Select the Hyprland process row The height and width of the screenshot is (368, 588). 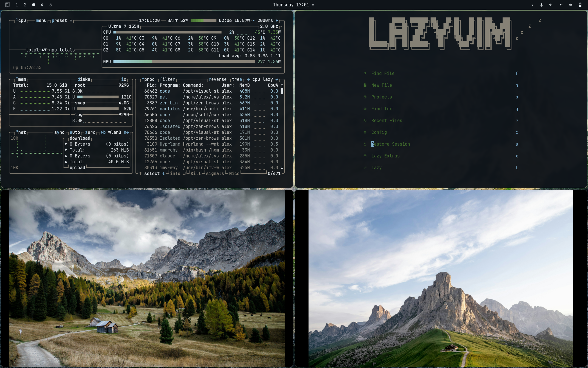coord(211,144)
